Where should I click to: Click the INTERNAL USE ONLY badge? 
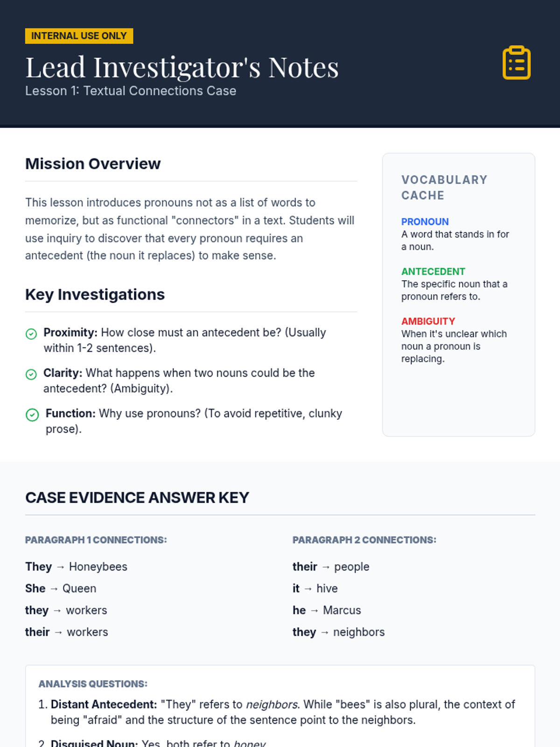click(79, 36)
